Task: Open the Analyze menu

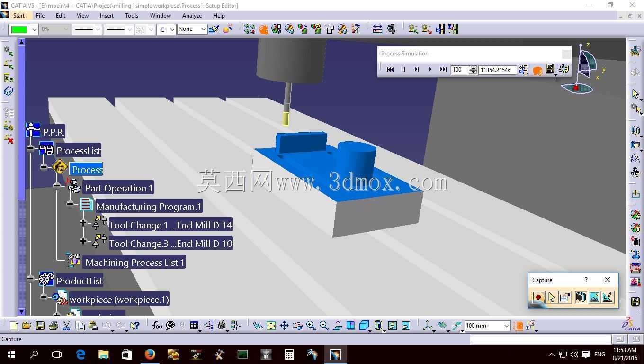Action: coord(192,16)
